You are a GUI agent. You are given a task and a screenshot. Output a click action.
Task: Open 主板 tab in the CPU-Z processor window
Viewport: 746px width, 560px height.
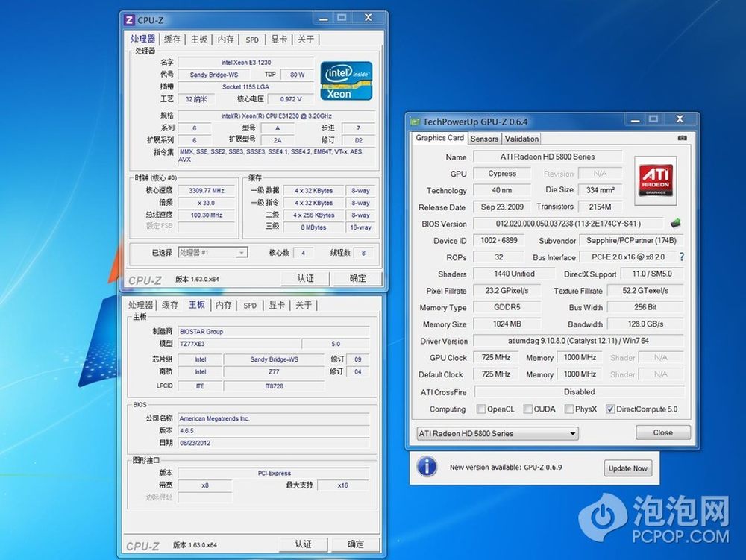point(199,40)
